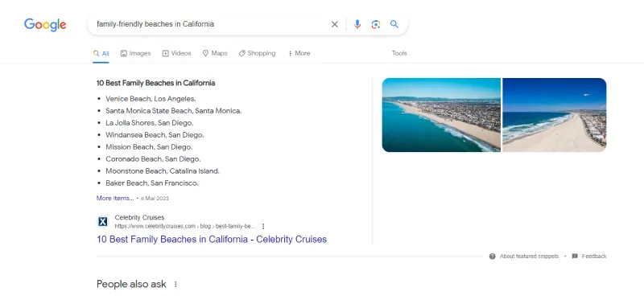
Task: Open the left aerial beach coastline photo
Action: 441,115
